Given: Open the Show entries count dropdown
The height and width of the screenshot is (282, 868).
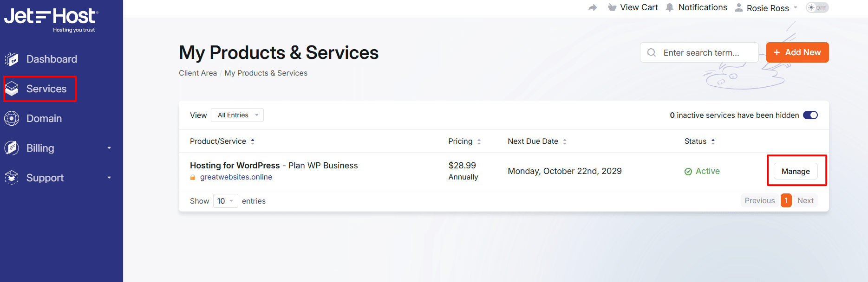Looking at the screenshot, I should tap(225, 200).
